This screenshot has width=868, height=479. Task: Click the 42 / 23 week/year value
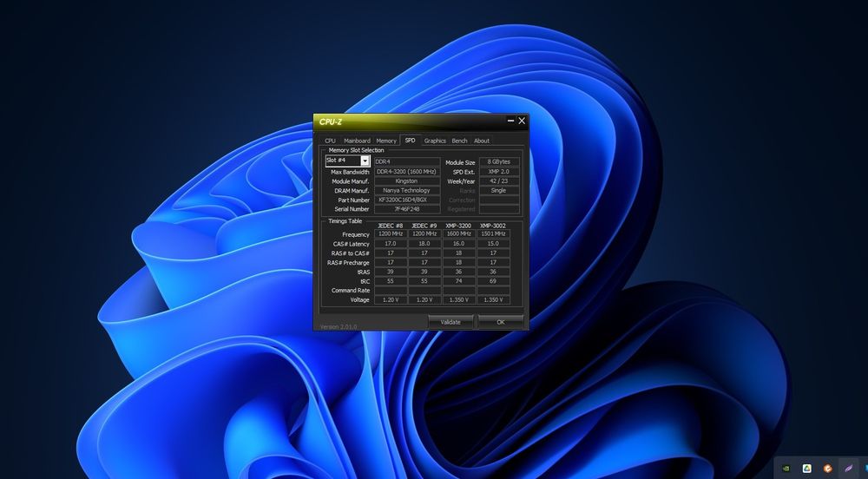point(499,180)
